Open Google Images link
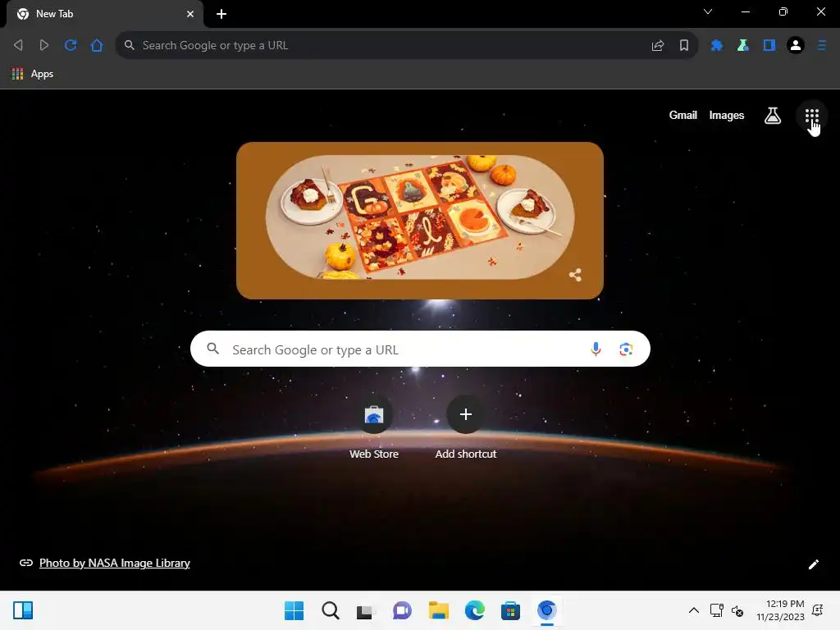Image resolution: width=840 pixels, height=630 pixels. pos(727,115)
